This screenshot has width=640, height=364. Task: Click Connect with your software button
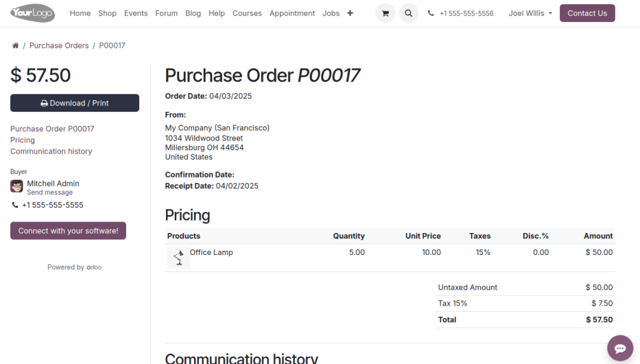tap(68, 231)
